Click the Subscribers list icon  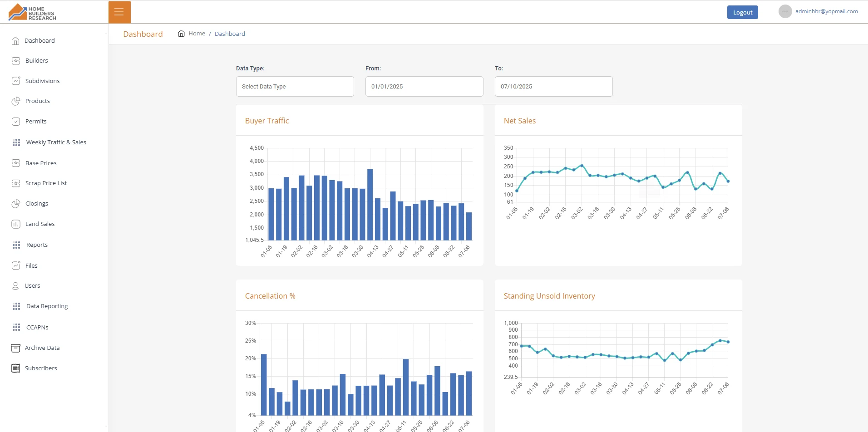click(x=15, y=368)
